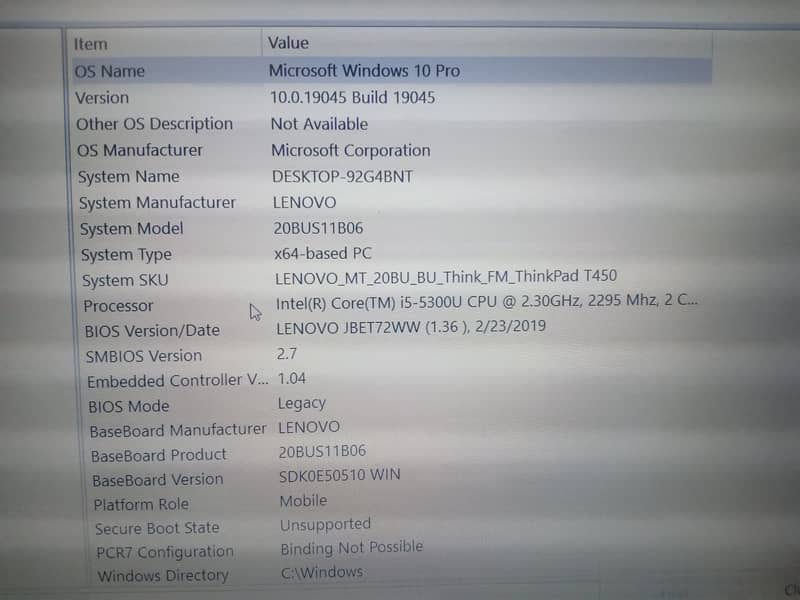Click the LENOVO JBET72WW BIOS value
The width and height of the screenshot is (800, 600).
[x=411, y=327]
